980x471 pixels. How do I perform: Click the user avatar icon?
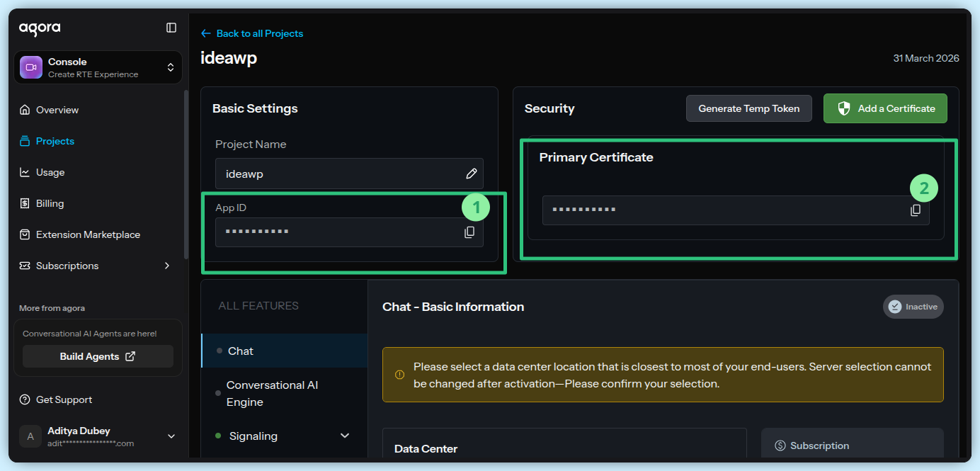(30, 436)
